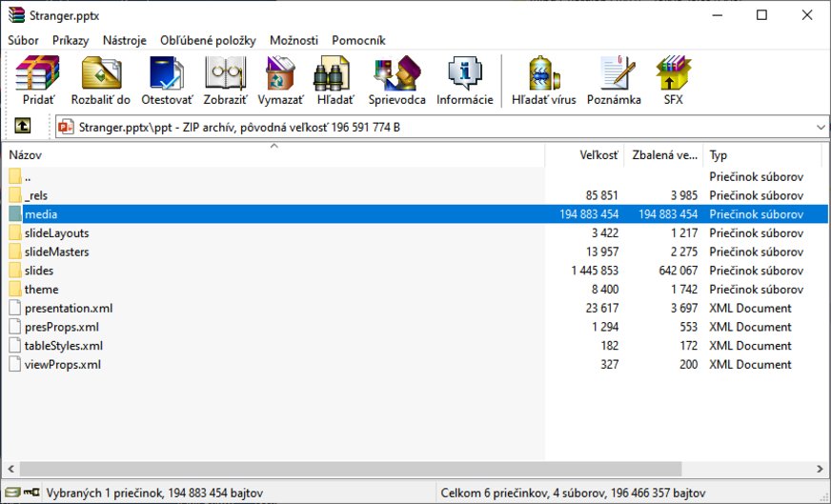The width and height of the screenshot is (831, 504).
Task: Go up one folder level button
Action: click(22, 126)
